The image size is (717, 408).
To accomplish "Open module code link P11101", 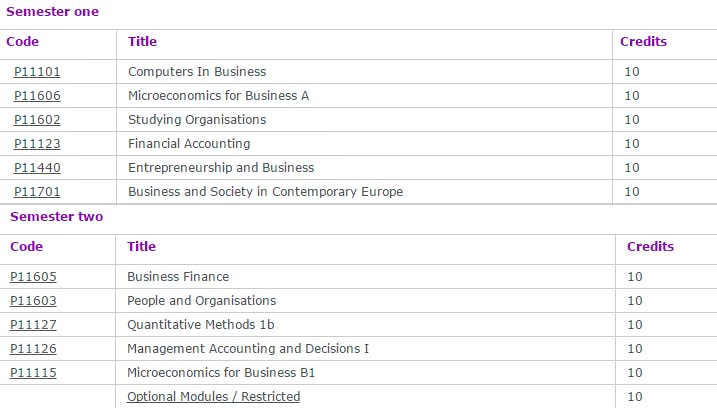I will pos(37,72).
